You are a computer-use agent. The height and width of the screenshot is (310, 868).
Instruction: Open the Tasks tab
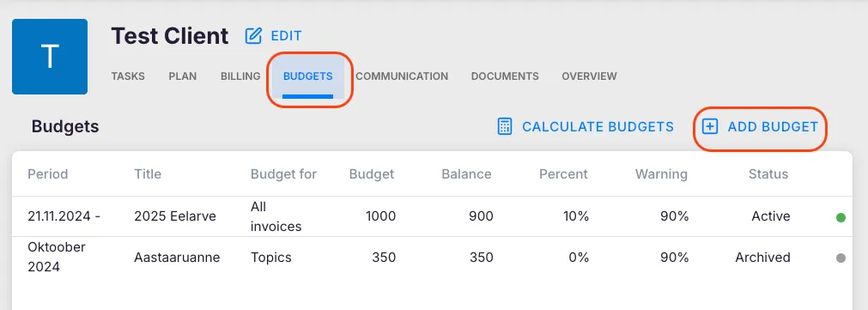(128, 76)
